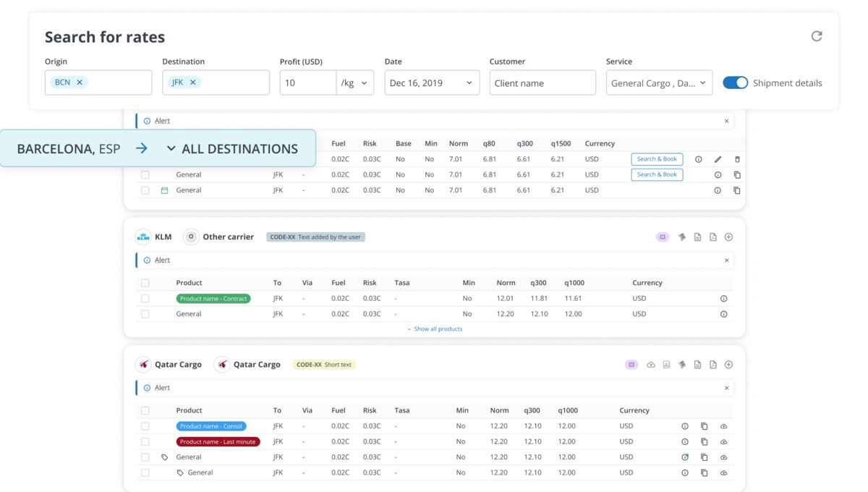Image resolution: width=868 pixels, height=492 pixels.
Task: Click the indented tag icon in the last General row
Action: tap(180, 472)
